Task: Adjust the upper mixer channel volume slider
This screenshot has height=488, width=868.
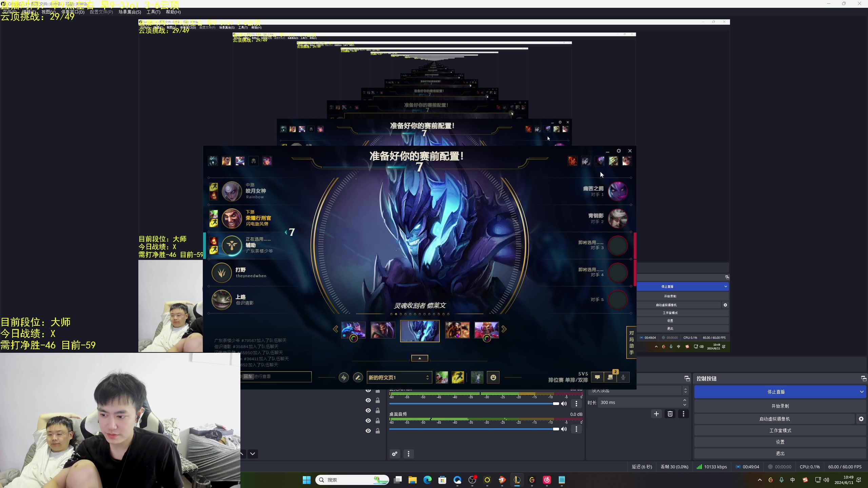Action: coord(474,404)
